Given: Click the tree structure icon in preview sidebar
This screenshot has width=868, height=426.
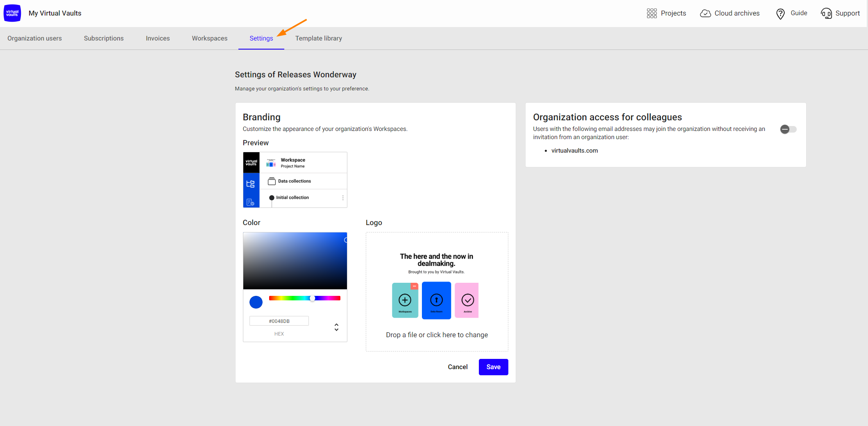Looking at the screenshot, I should pos(251,184).
